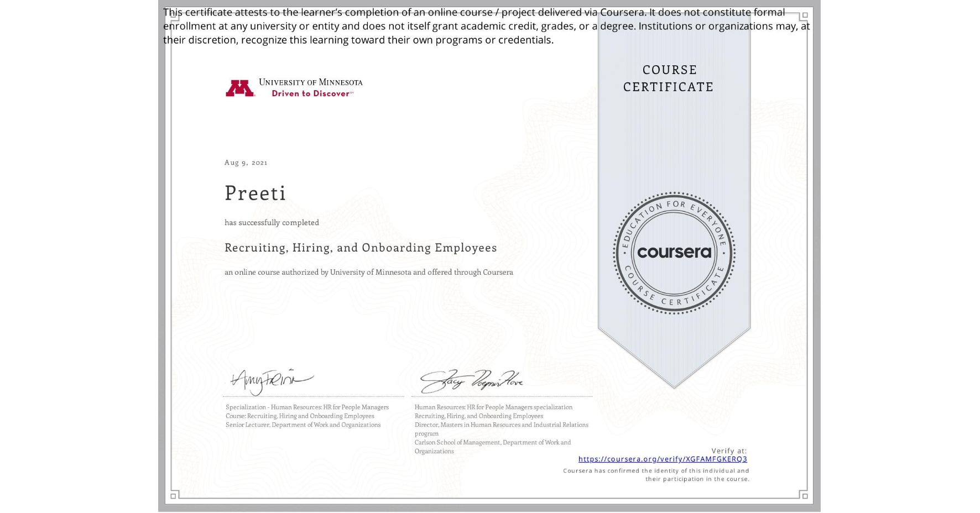Click the Stacy signature on the right

(471, 381)
